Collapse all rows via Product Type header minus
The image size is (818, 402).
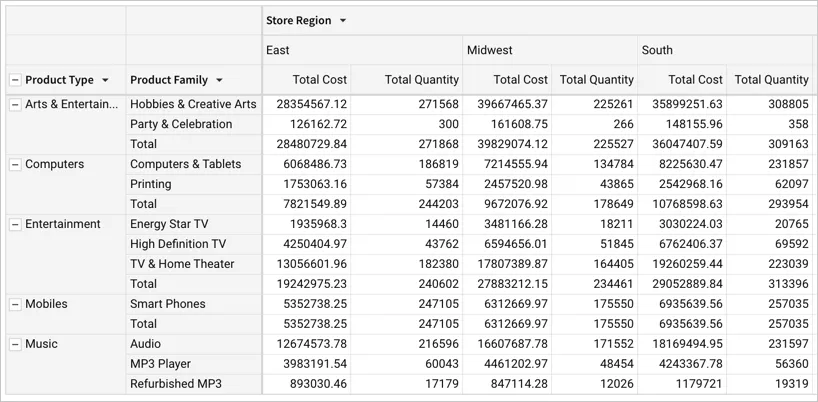tap(15, 80)
